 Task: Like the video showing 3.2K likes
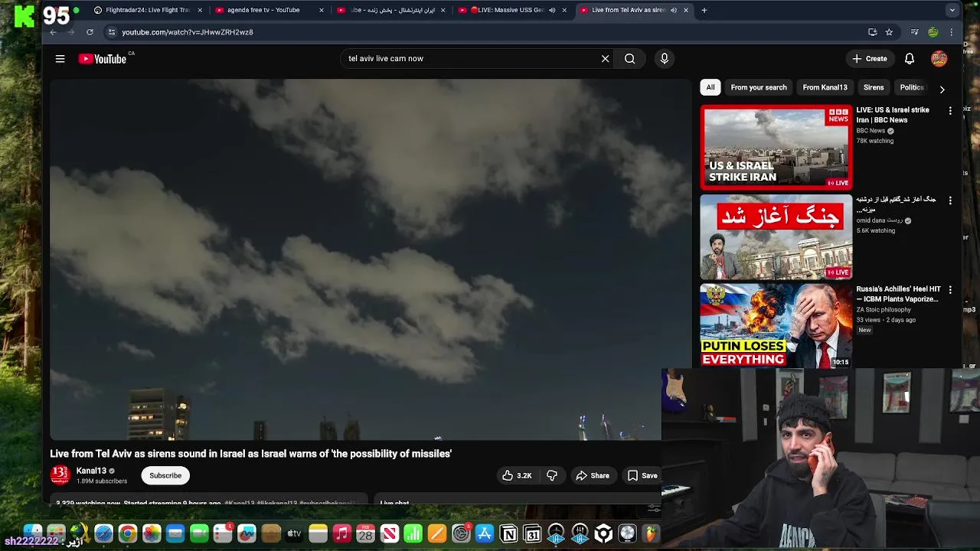point(517,475)
